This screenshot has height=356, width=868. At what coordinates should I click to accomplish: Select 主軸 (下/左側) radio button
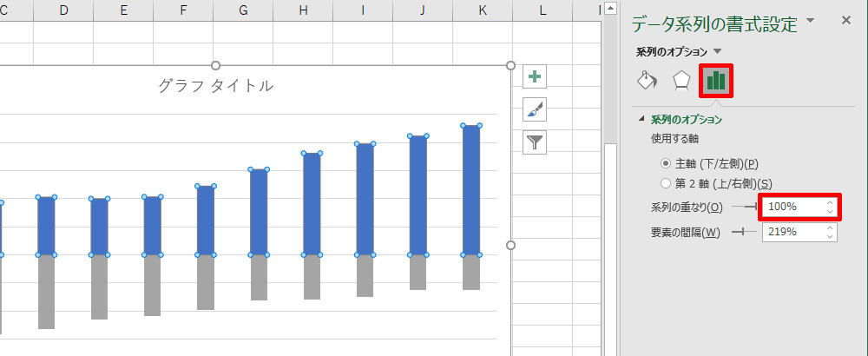point(666,163)
